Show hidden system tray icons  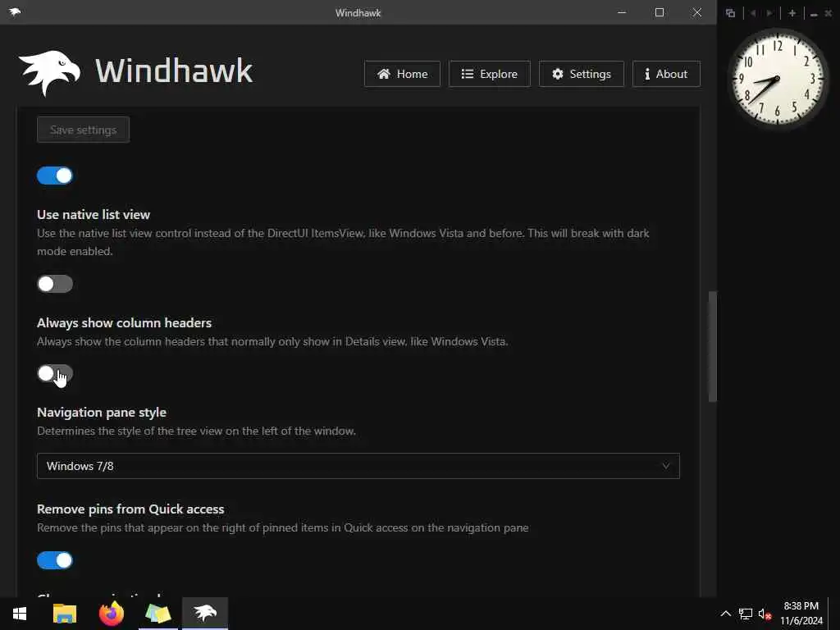pyautogui.click(x=725, y=614)
